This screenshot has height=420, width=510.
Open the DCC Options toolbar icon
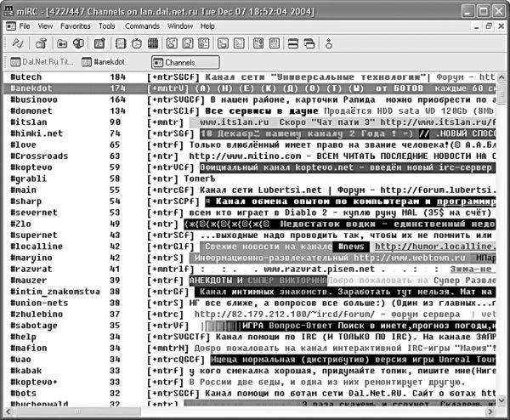(x=204, y=43)
